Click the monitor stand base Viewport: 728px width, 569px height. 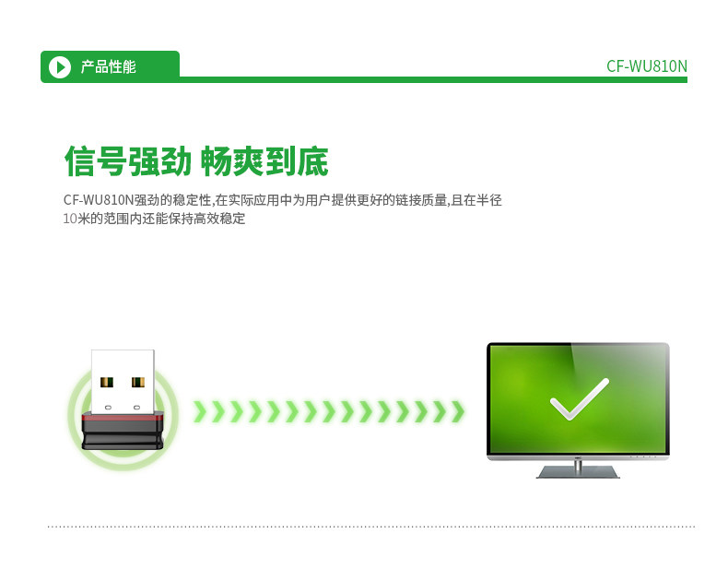click(578, 472)
